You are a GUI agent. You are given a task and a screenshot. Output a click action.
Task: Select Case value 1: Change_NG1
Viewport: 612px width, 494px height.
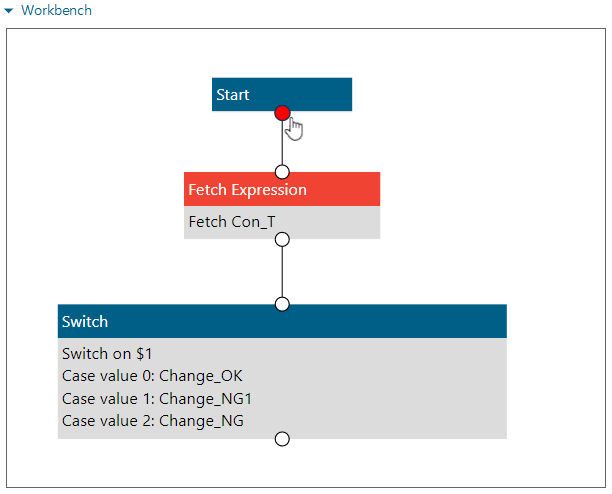pyautogui.click(x=156, y=398)
